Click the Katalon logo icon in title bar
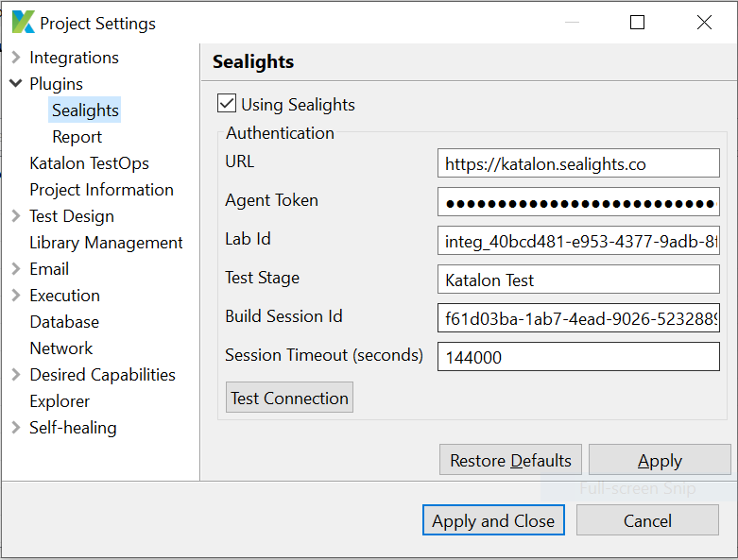 click(x=23, y=23)
